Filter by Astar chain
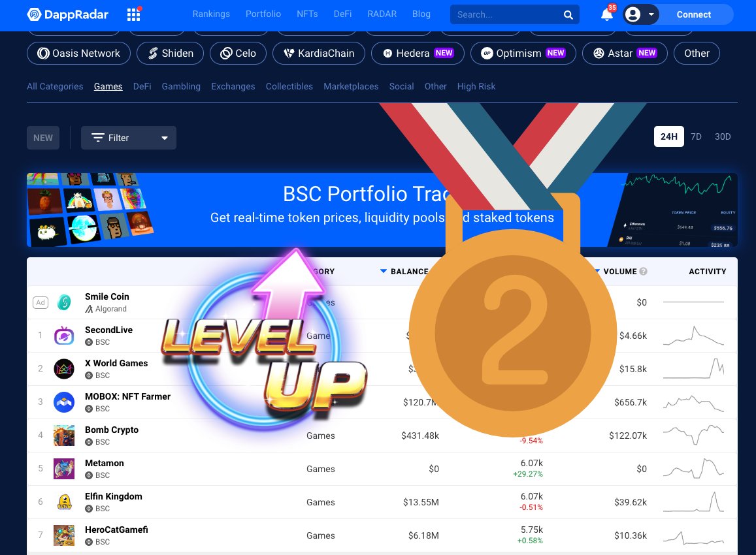 point(625,53)
